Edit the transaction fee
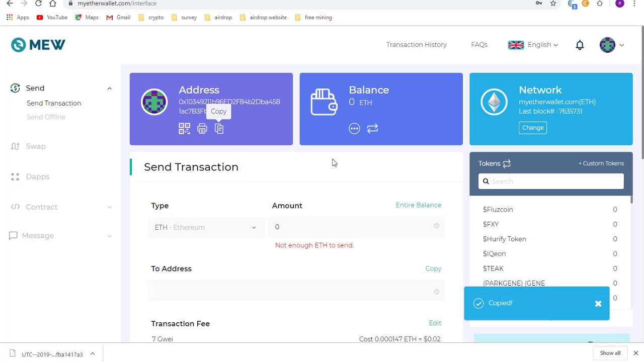Image resolution: width=644 pixels, height=362 pixels. pos(435,323)
